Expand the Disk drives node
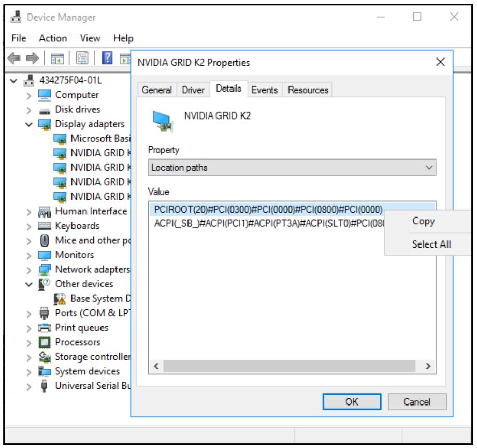The height and width of the screenshot is (448, 477). [29, 110]
